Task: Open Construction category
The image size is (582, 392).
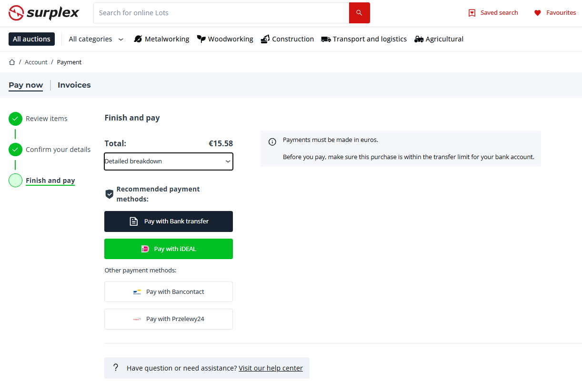Action: pyautogui.click(x=287, y=39)
